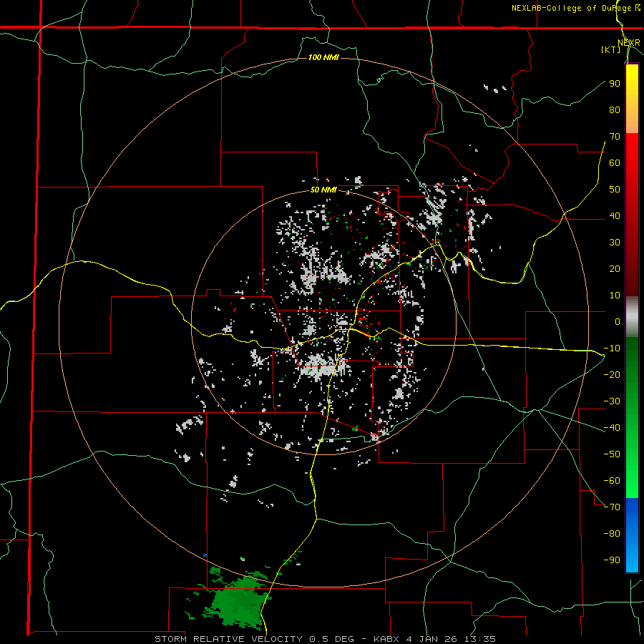The image size is (644, 644).
Task: Click the 100 NMI range ring label
Action: tap(323, 57)
